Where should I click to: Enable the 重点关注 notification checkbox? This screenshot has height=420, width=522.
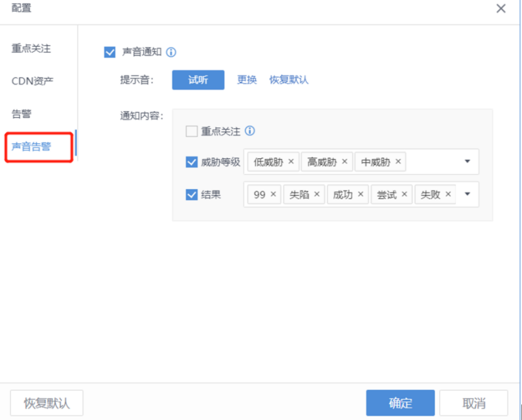coord(192,131)
